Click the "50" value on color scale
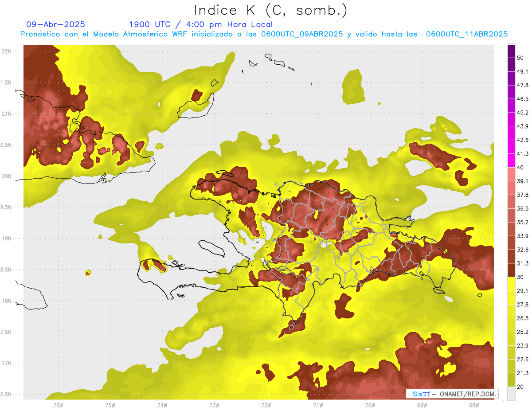The image size is (532, 411). 520,58
